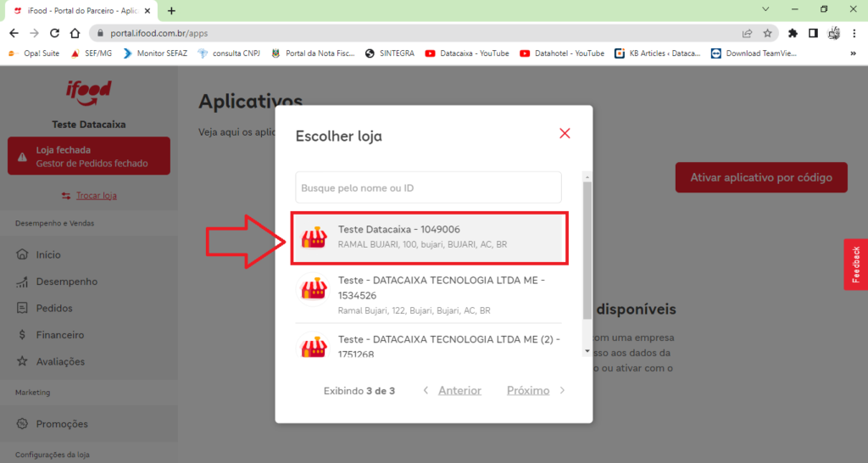Open a new browser tab
The height and width of the screenshot is (463, 868).
(171, 10)
